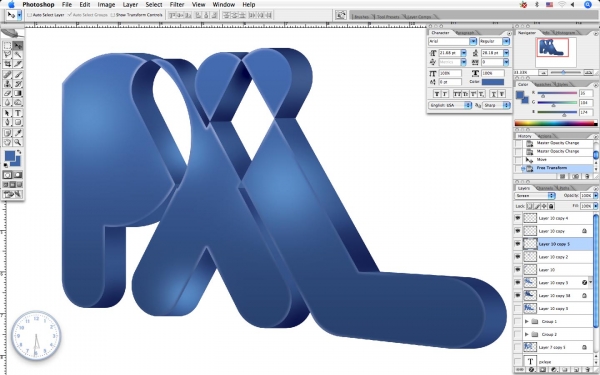Select the Magic Wand tool
The image size is (600, 375).
click(x=18, y=55)
